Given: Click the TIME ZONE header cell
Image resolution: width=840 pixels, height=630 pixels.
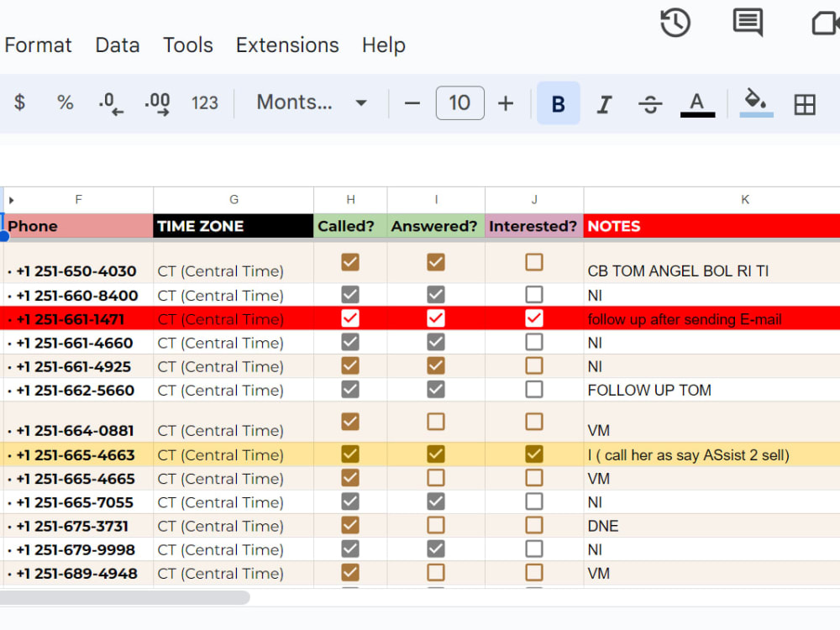Looking at the screenshot, I should tap(234, 226).
